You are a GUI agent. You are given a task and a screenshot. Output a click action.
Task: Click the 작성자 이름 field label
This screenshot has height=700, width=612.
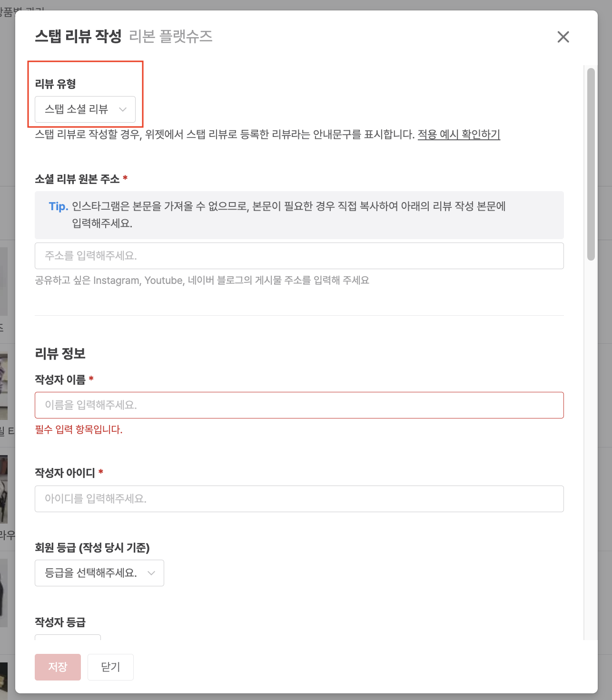(60, 379)
